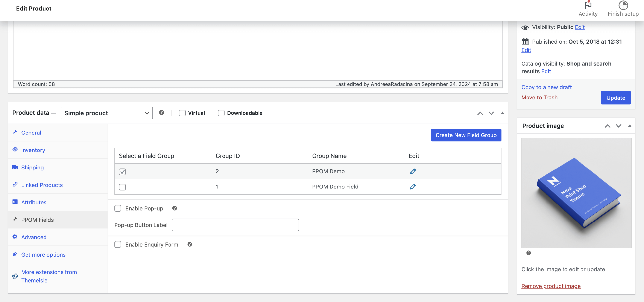This screenshot has width=644, height=302.
Task: Uncheck the PPOM Demo field group checkbox
Action: coord(122,172)
